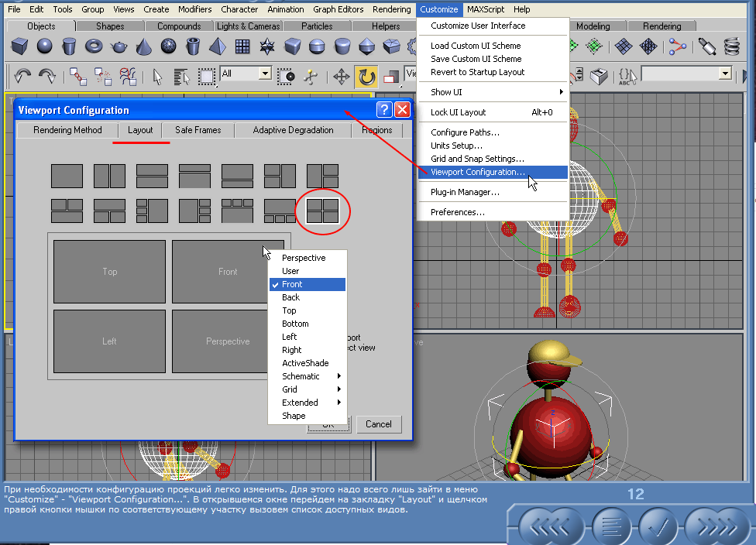Go back to the previous tutorial slide

click(x=550, y=527)
